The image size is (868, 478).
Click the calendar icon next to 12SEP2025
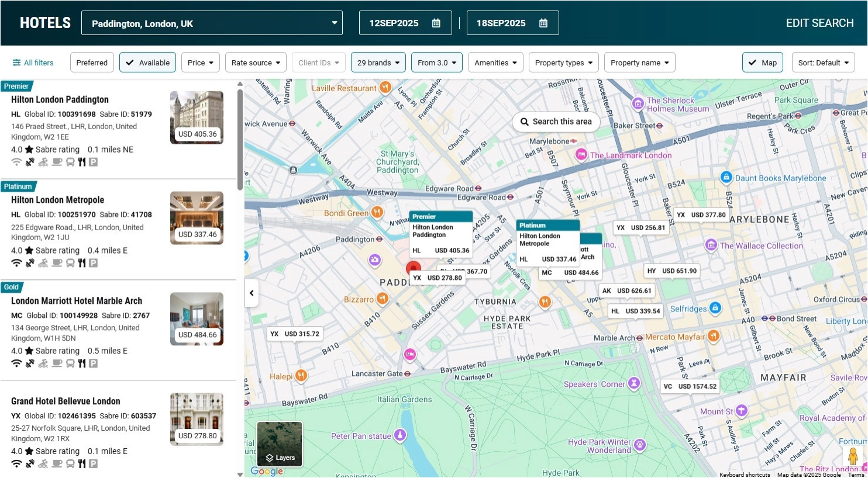(436, 23)
